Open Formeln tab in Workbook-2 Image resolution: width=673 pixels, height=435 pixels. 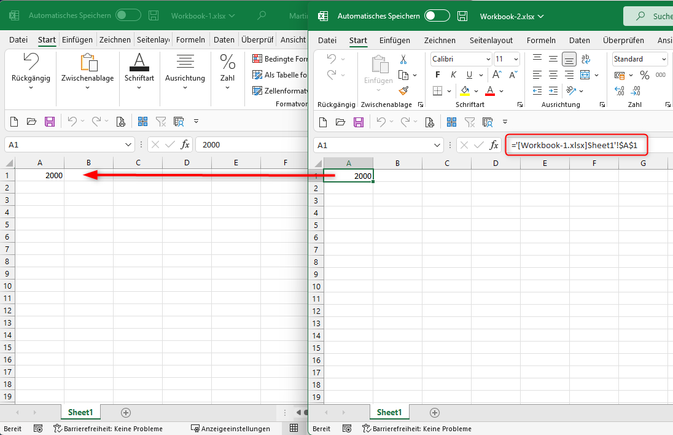click(541, 40)
